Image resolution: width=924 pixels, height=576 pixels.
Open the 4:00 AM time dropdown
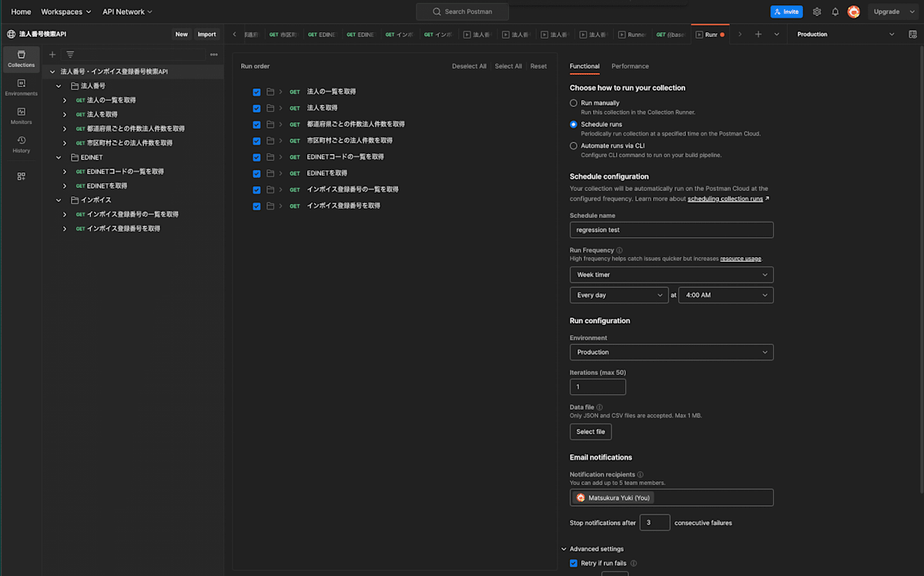(x=726, y=296)
